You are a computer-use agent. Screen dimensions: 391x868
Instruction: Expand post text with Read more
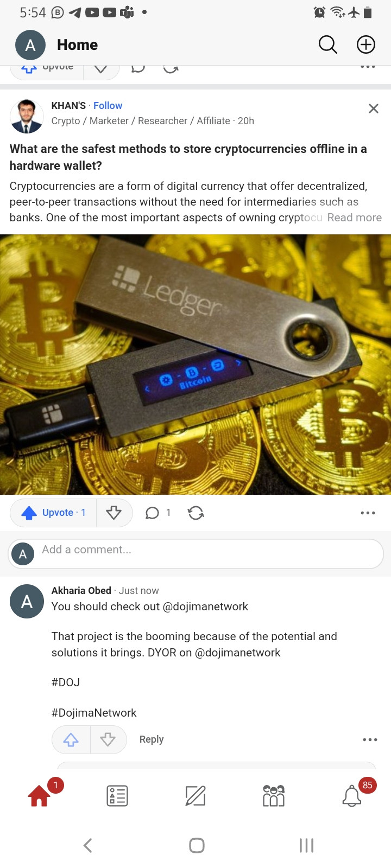[x=354, y=218]
